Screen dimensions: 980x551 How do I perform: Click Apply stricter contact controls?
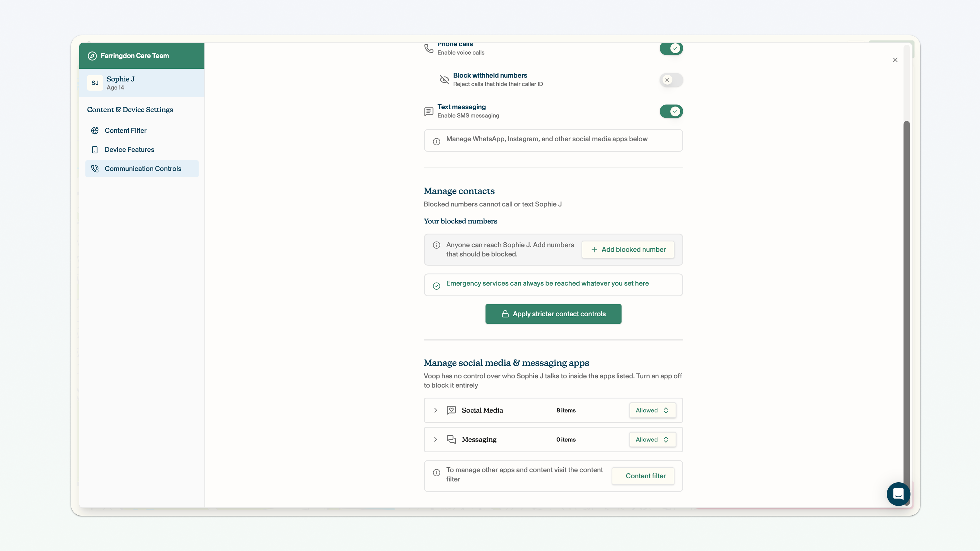(x=553, y=314)
